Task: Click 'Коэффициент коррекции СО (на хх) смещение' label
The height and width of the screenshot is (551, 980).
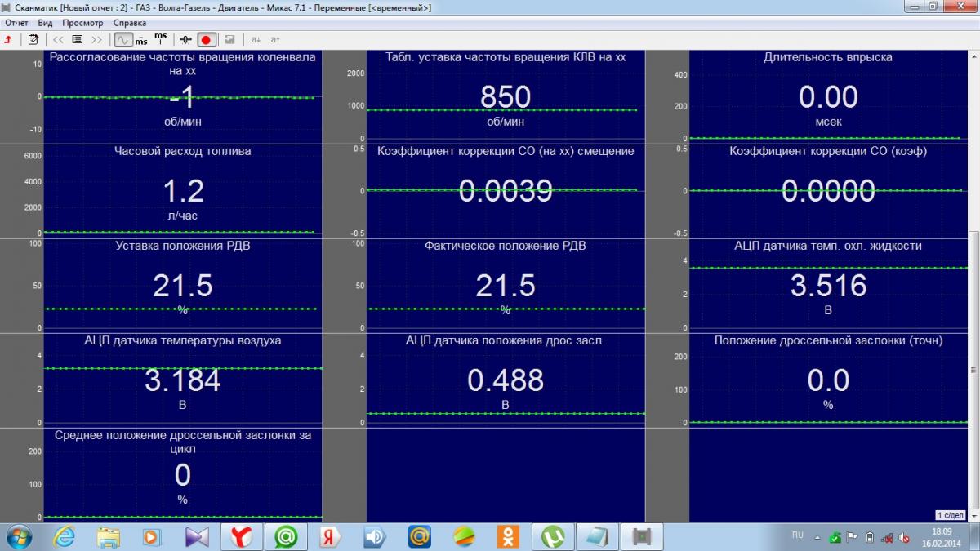Action: click(x=506, y=151)
